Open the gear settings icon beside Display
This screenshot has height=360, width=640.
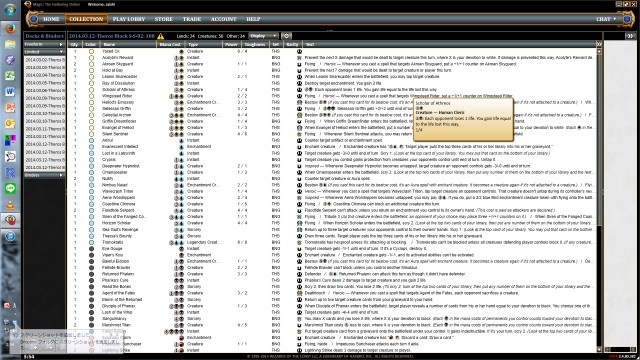[286, 36]
